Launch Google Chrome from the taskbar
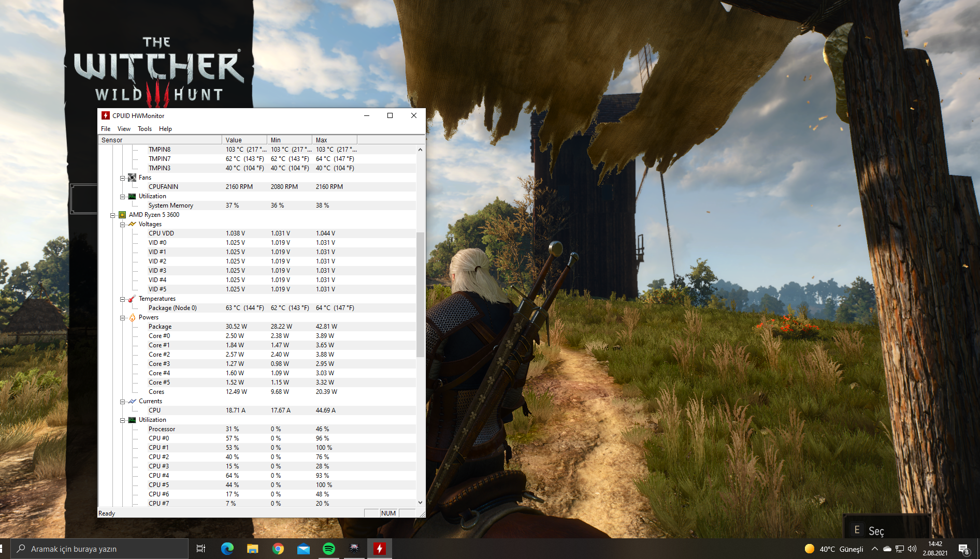 coord(278,549)
